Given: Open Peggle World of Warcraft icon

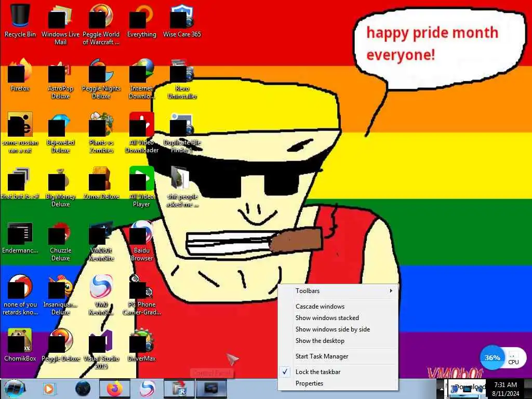Looking at the screenshot, I should 101,24.
